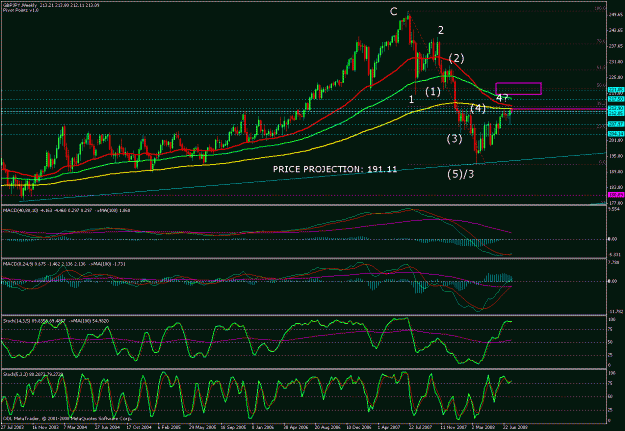Click the MACD(8,24,5) indicator label
Image resolution: width=625 pixels, height=431 pixels.
65,264
